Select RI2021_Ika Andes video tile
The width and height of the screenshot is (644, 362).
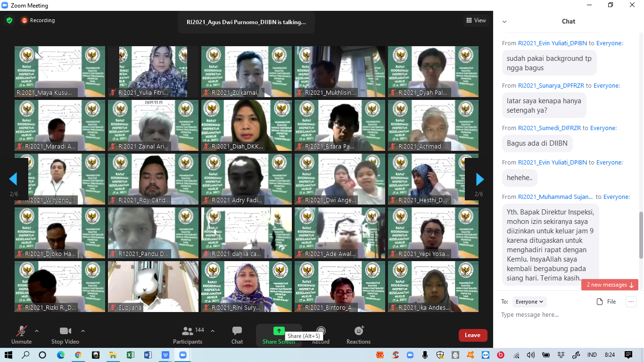point(433,287)
